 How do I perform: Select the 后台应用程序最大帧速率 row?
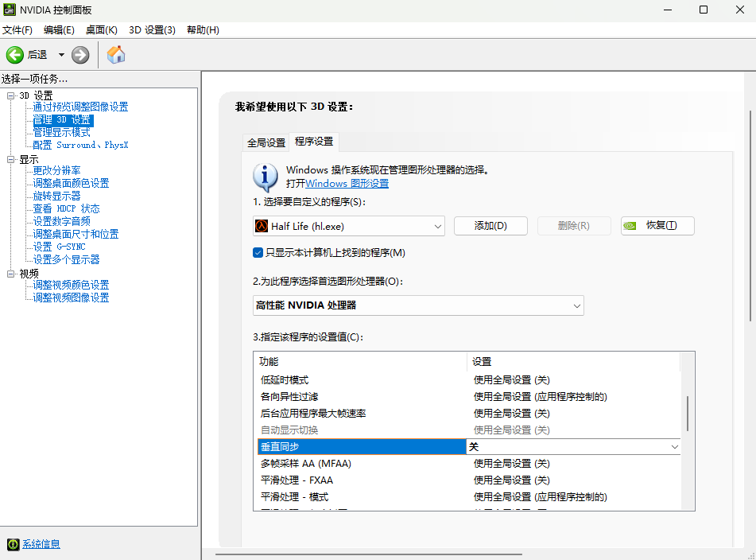[x=469, y=414]
